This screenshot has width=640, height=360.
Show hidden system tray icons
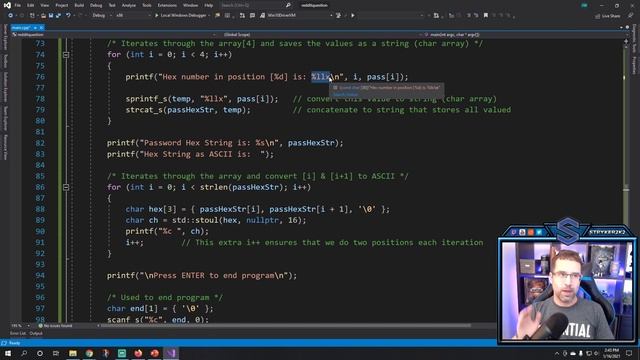coord(557,353)
